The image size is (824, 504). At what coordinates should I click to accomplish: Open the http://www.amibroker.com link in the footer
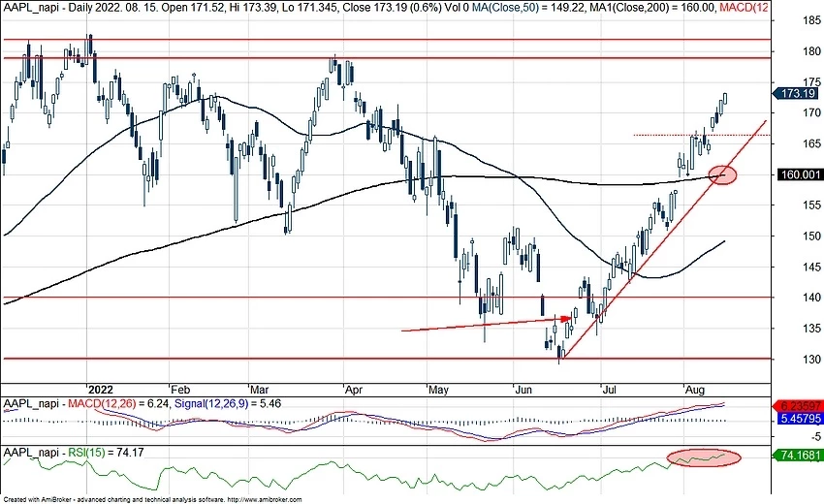265,500
